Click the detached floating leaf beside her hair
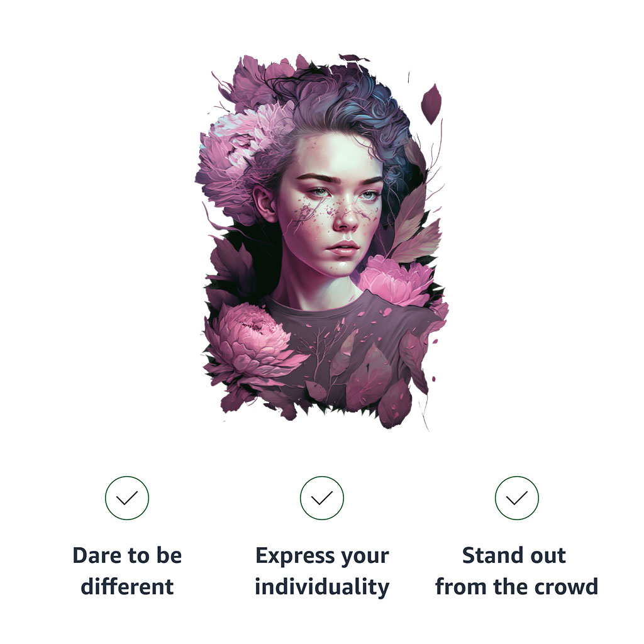The width and height of the screenshot is (644, 644). pyautogui.click(x=431, y=103)
